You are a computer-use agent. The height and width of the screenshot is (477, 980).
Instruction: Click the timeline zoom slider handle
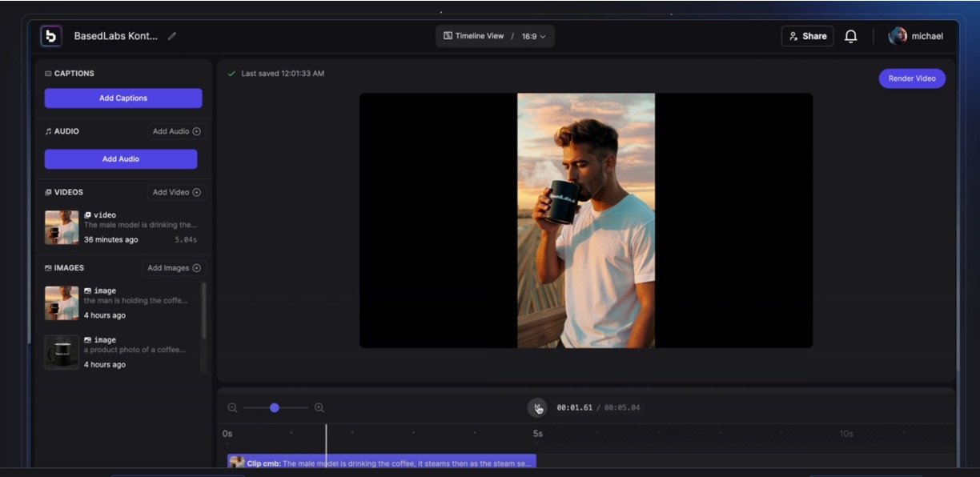pyautogui.click(x=275, y=408)
